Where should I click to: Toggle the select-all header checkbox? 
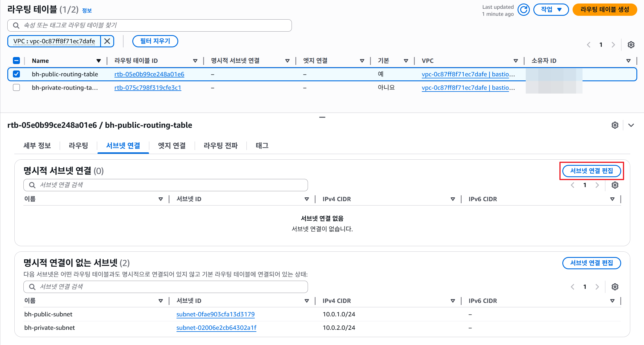16,61
